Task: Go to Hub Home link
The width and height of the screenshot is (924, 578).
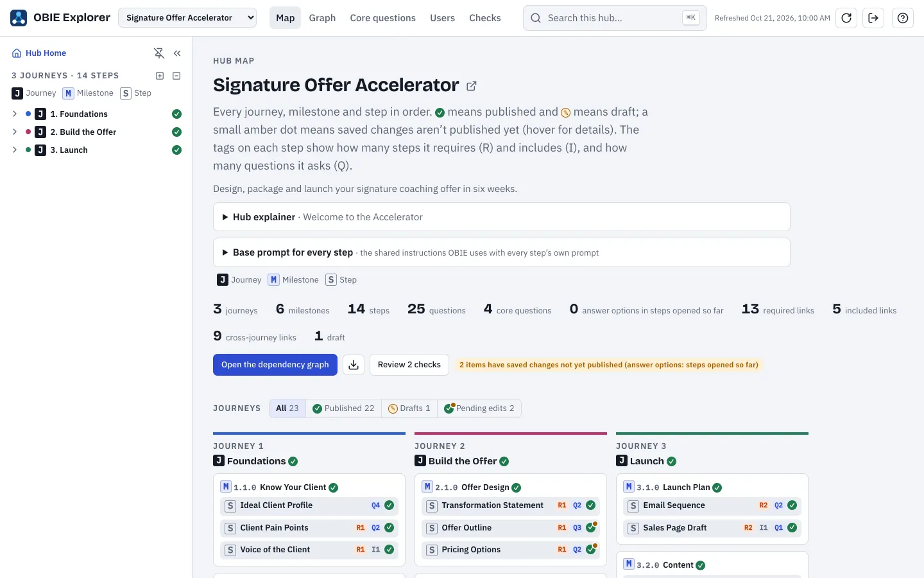Action: [39, 53]
